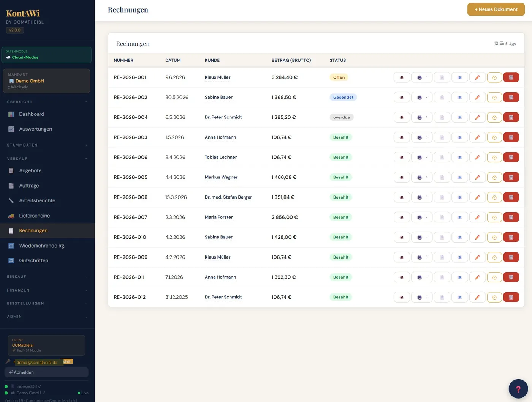Viewport: 532px width, 402px height.
Task: Click the blue camera icon for RE-2026-005
Action: (459, 177)
